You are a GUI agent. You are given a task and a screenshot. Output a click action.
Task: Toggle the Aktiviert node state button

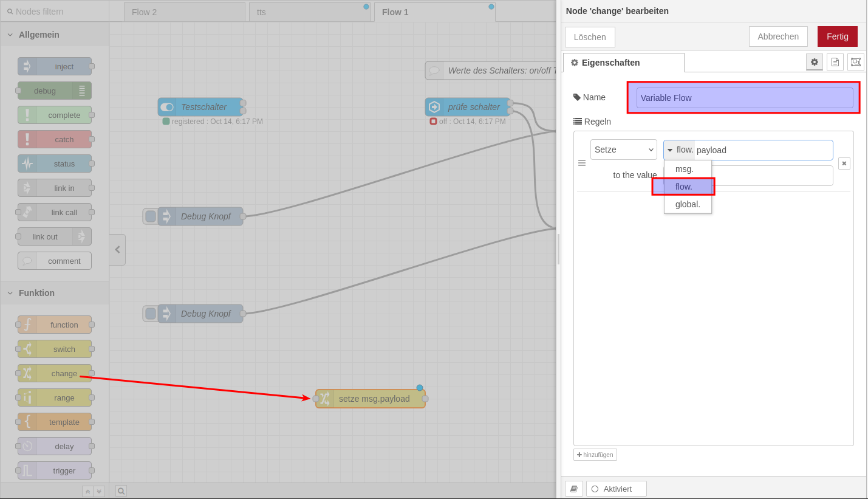coord(616,489)
